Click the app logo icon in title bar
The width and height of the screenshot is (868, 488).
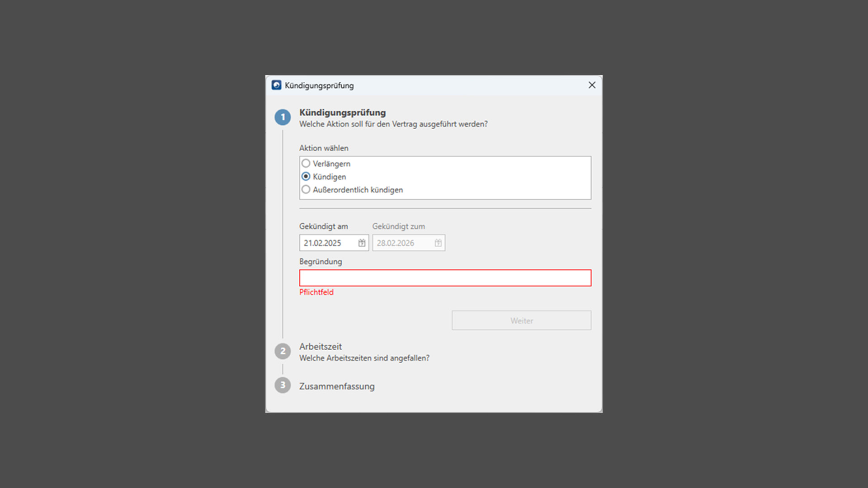276,85
